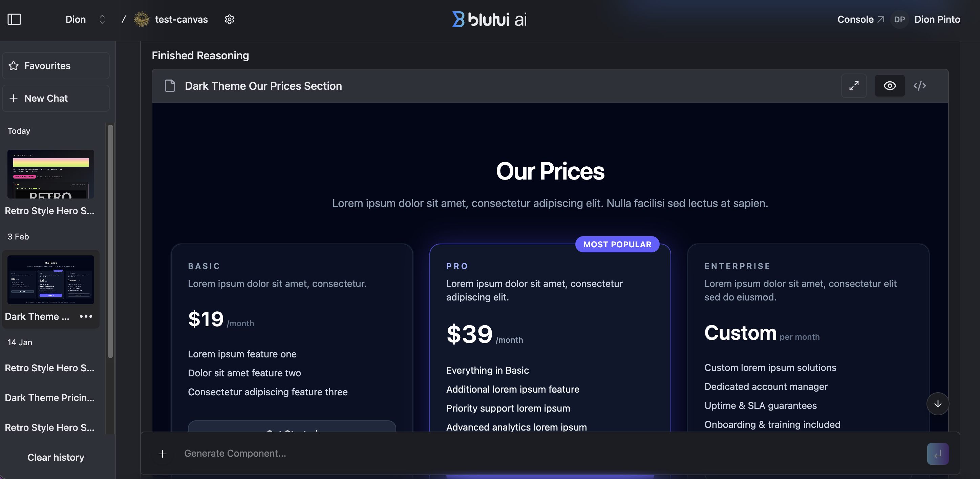Click the Dion Pinto profile name
The width and height of the screenshot is (980, 479).
[x=937, y=19]
